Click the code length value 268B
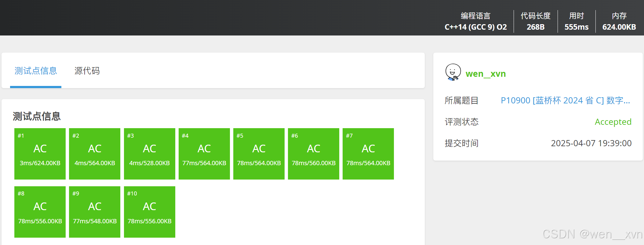 coord(536,27)
